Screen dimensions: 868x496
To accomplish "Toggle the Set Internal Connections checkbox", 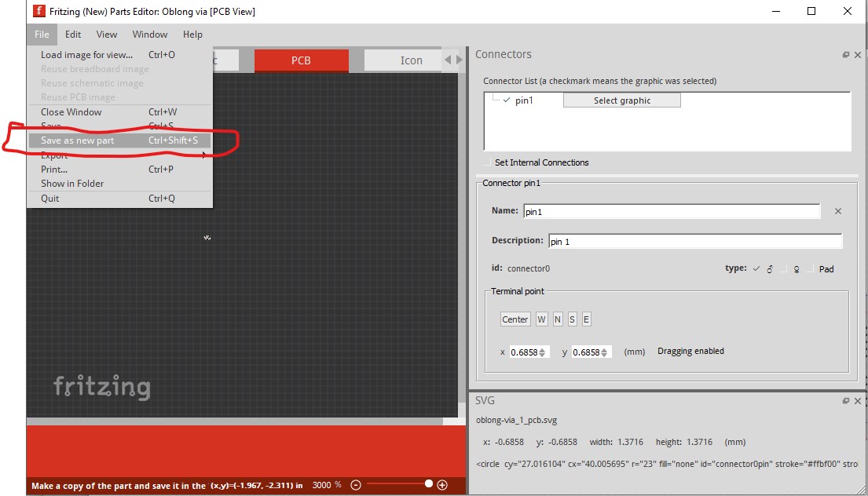I will [487, 162].
